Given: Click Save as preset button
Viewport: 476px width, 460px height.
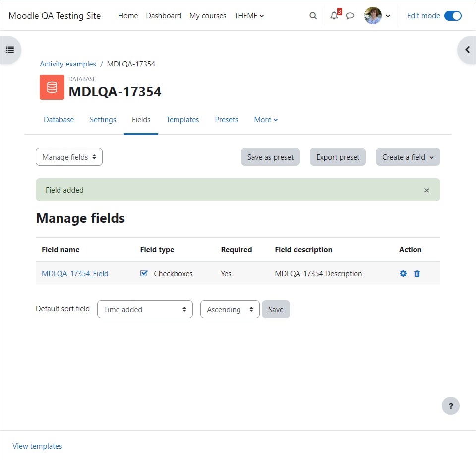Looking at the screenshot, I should [270, 157].
